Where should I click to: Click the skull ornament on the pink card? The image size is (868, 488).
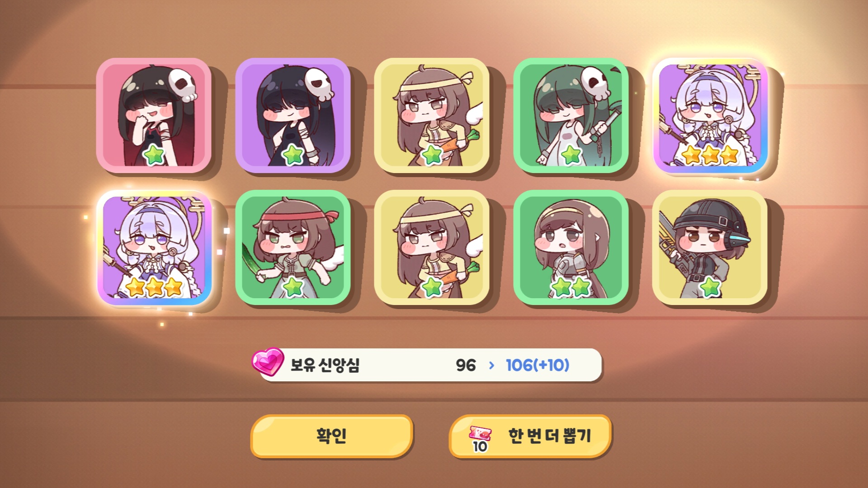[x=183, y=85]
